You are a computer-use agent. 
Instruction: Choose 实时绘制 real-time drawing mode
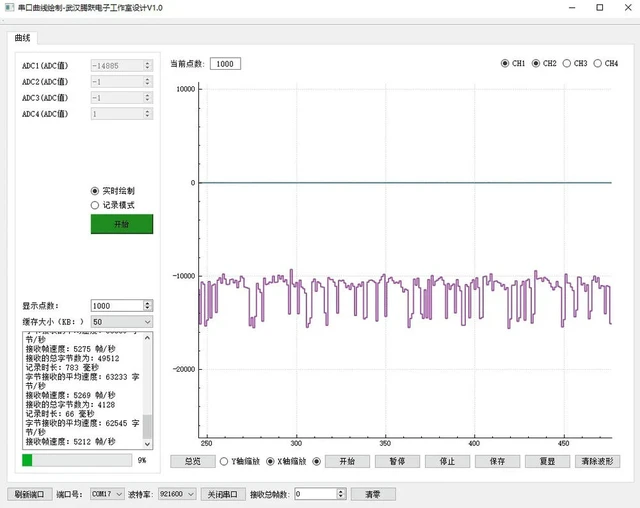click(x=95, y=191)
